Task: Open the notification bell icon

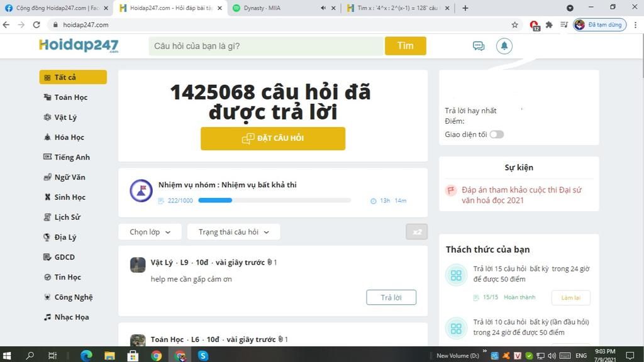Action: pyautogui.click(x=504, y=46)
